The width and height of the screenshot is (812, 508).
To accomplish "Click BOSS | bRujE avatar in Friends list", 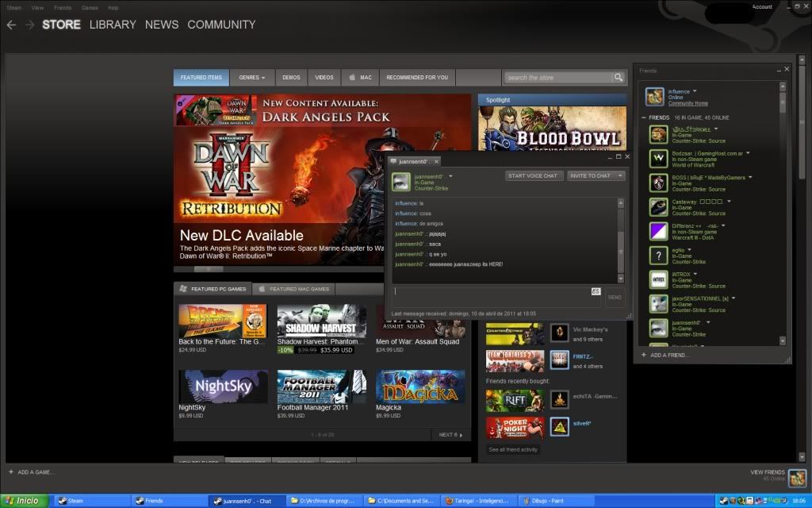I will point(659,183).
